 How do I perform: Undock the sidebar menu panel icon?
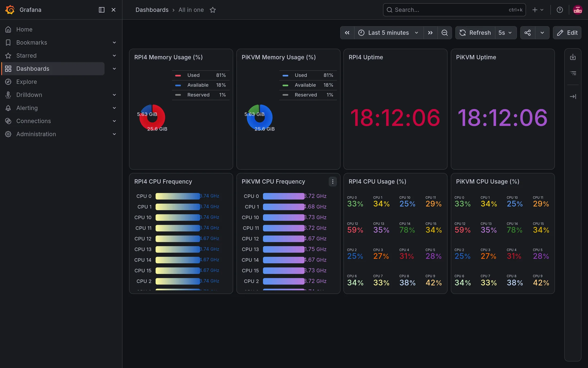click(x=102, y=10)
